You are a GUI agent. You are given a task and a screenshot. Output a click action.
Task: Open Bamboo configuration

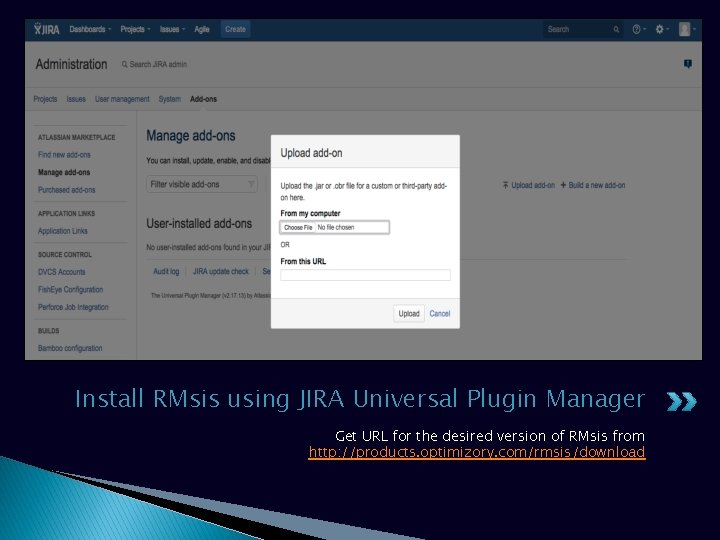[70, 348]
